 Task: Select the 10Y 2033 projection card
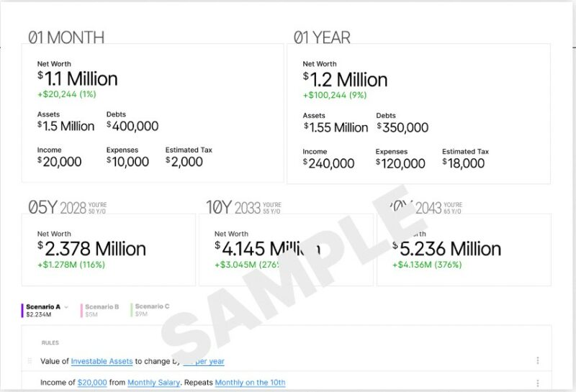(x=286, y=249)
